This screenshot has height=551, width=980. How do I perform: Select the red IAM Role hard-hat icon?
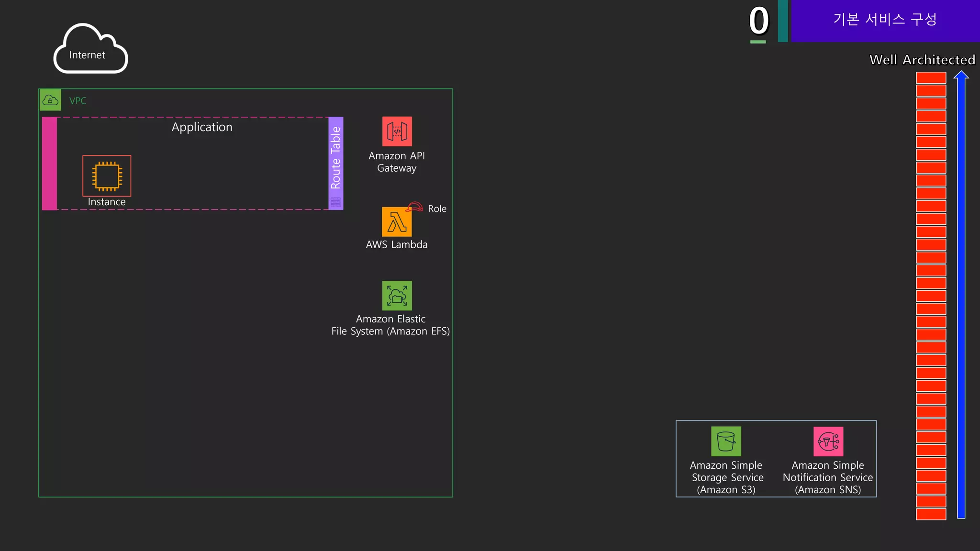coord(415,207)
